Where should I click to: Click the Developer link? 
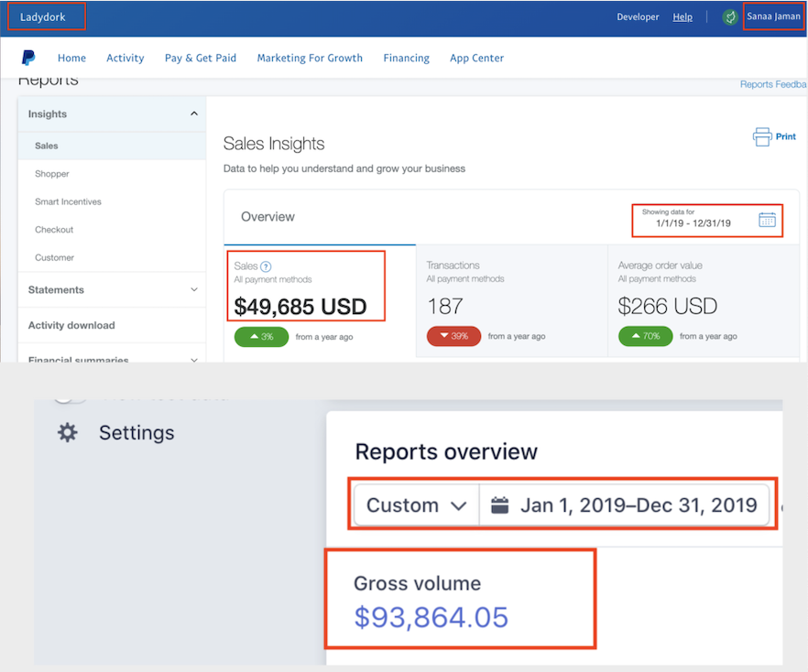pyautogui.click(x=638, y=17)
